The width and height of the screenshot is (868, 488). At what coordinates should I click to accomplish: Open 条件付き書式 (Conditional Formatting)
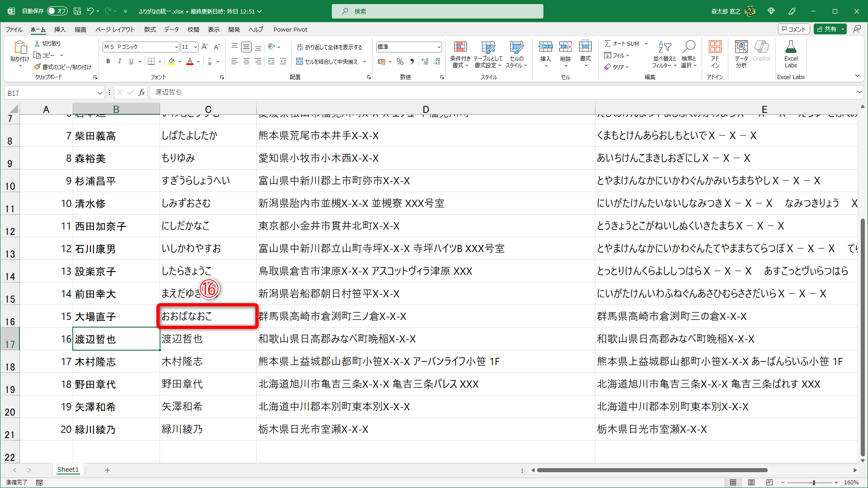460,54
